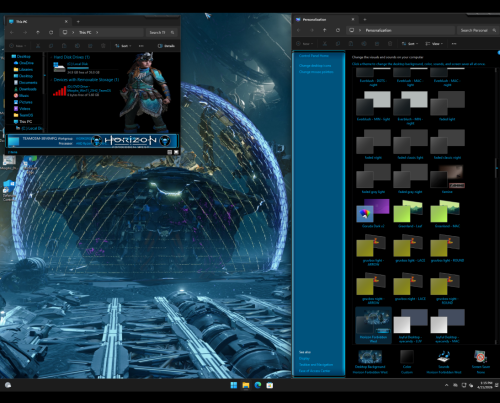Click the forward arrow in This PC window
Viewport: 500px width, 403px height.
coord(25,32)
